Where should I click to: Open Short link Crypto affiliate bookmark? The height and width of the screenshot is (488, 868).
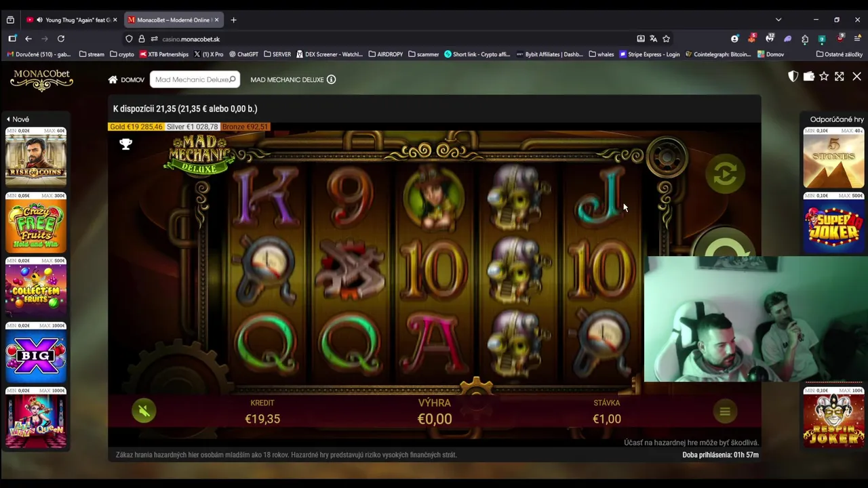(x=477, y=54)
